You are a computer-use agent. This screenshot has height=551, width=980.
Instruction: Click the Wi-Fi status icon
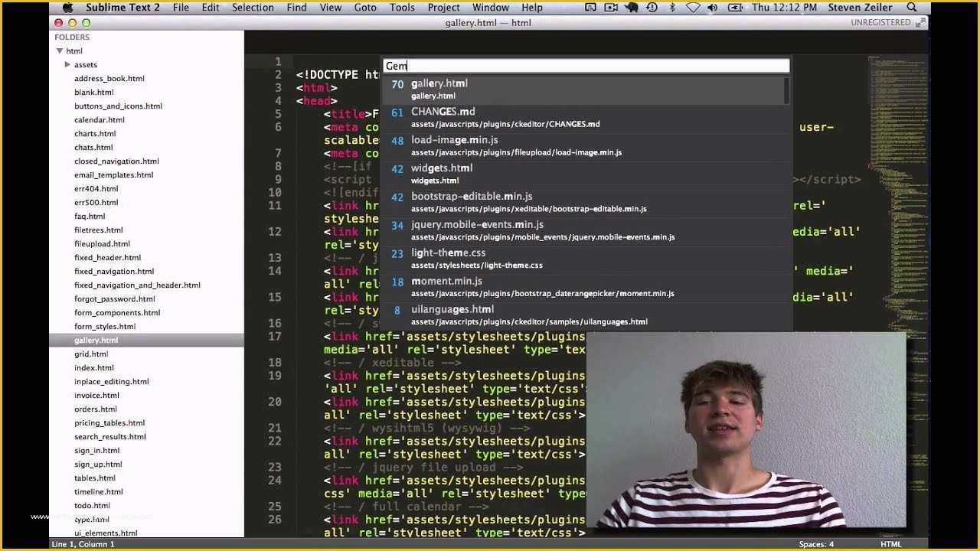click(x=693, y=8)
